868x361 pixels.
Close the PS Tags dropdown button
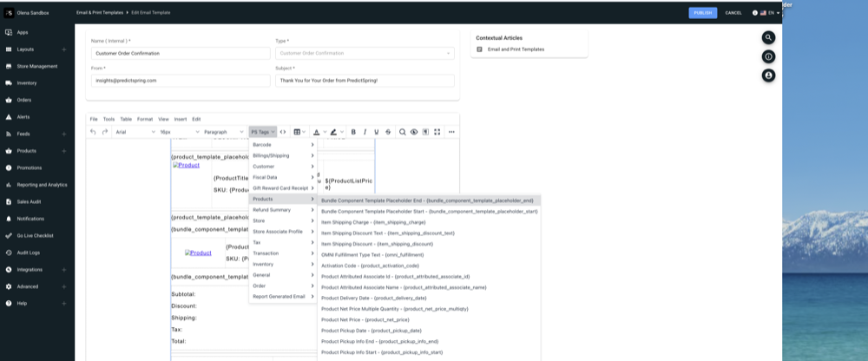pyautogui.click(x=263, y=132)
